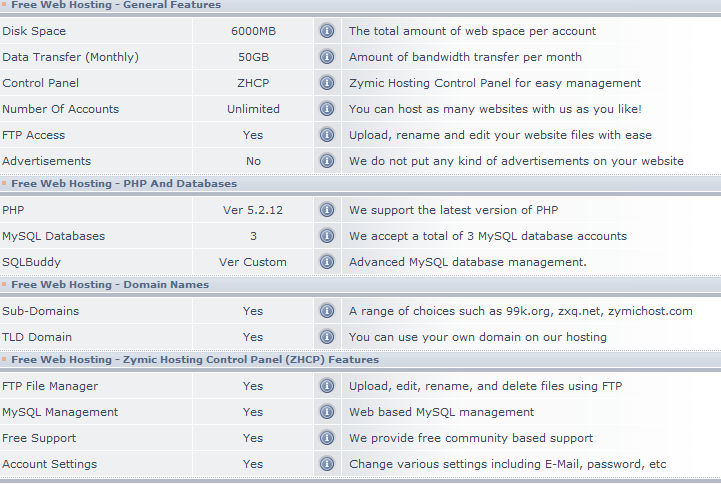Screen dimensions: 721x484
Task: Click 'We do not put any kind of advertisements' text
Action: (x=516, y=161)
